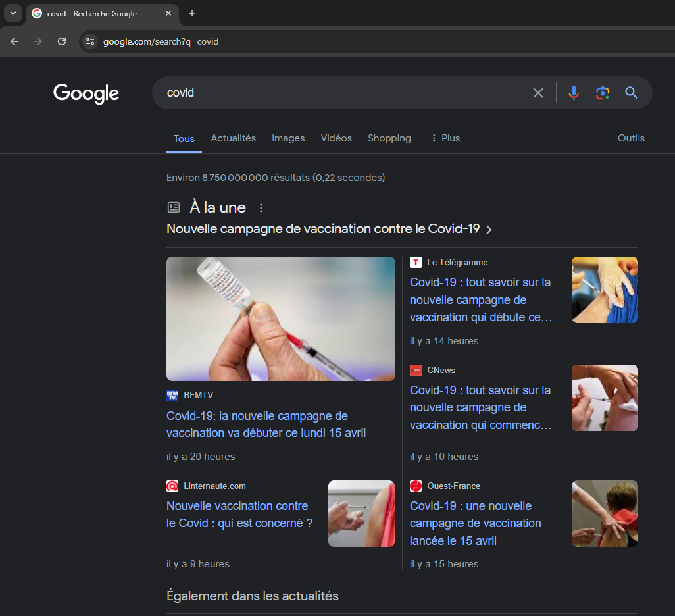Switch to the Shopping tab
675x616 pixels.
[x=389, y=138]
